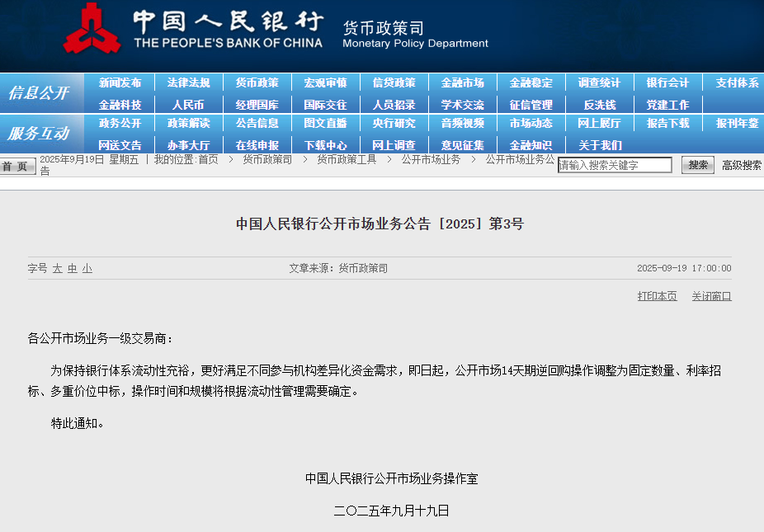Open 党建工作 page
The width and height of the screenshot is (764, 532).
(668, 105)
